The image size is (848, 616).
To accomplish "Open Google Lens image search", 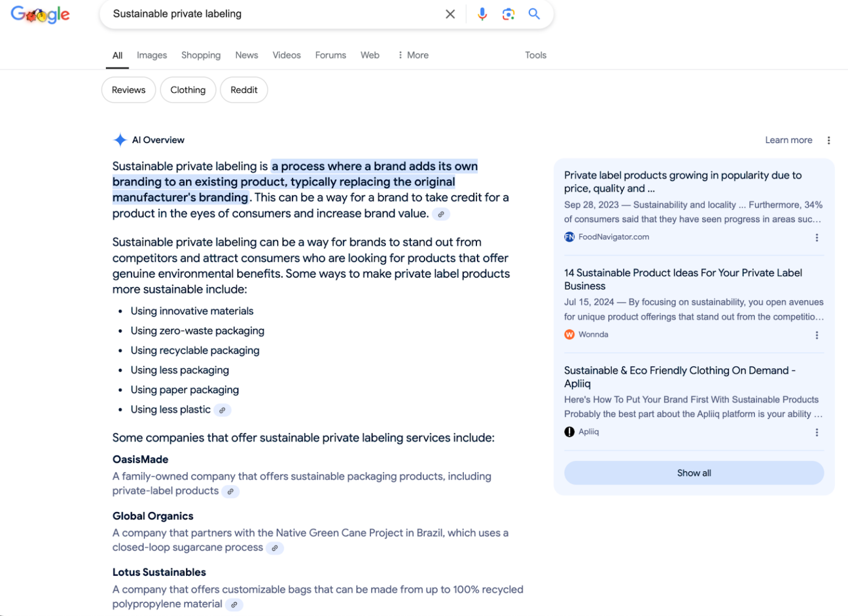I will pyautogui.click(x=508, y=14).
